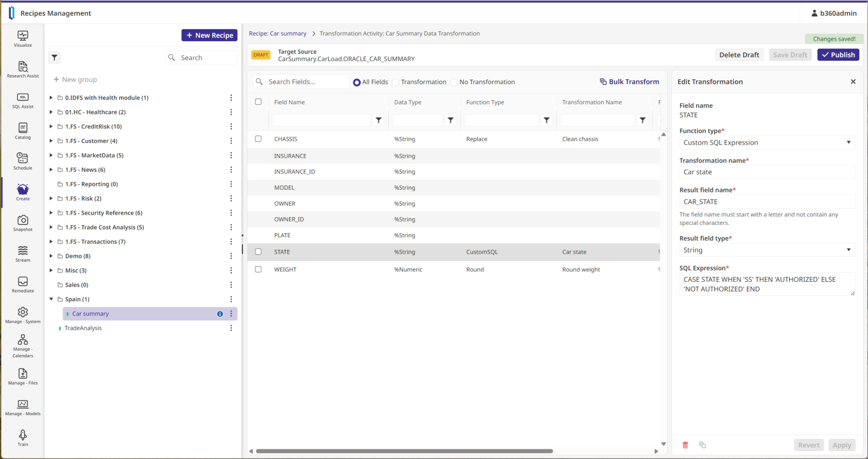868x459 pixels.
Task: Close the Edit Transformation panel
Action: (x=853, y=82)
